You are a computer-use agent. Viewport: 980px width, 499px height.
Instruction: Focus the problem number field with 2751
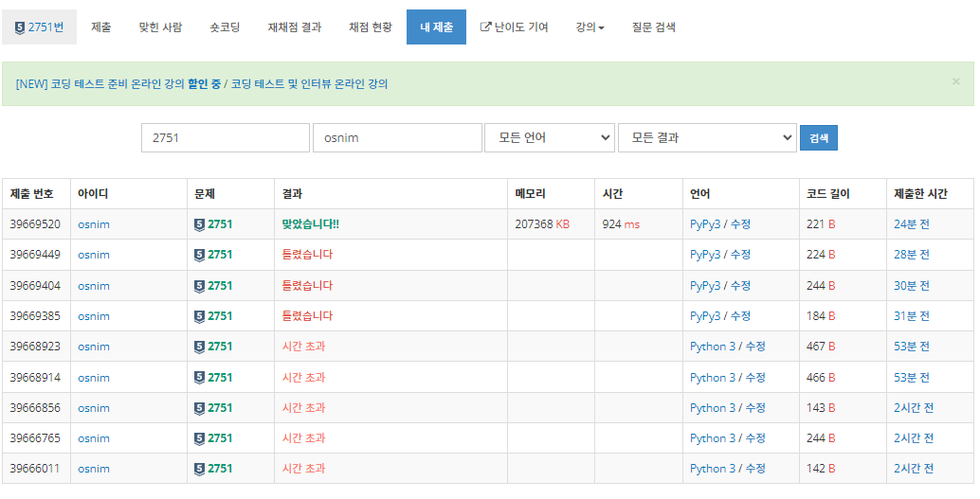click(225, 137)
